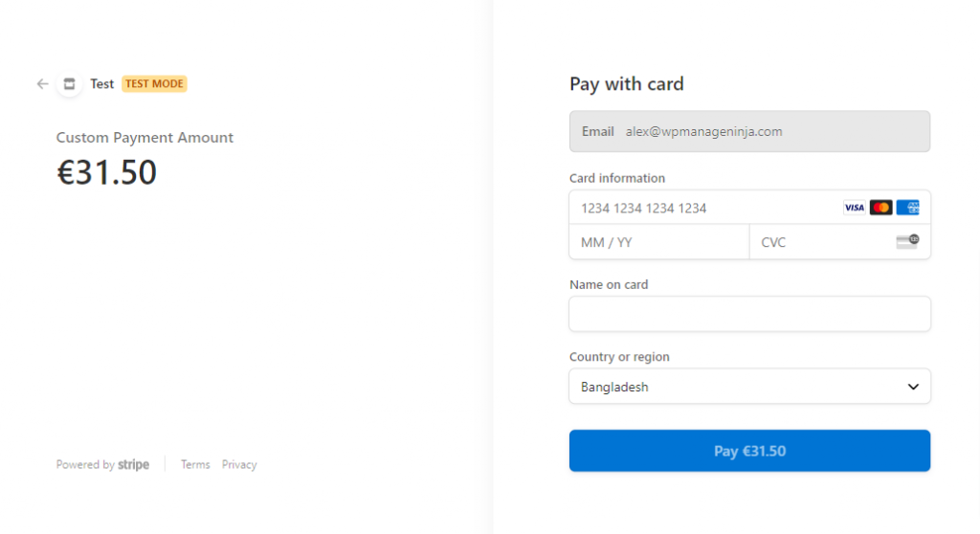The width and height of the screenshot is (980, 534).
Task: Open the Terms link
Action: (x=195, y=465)
